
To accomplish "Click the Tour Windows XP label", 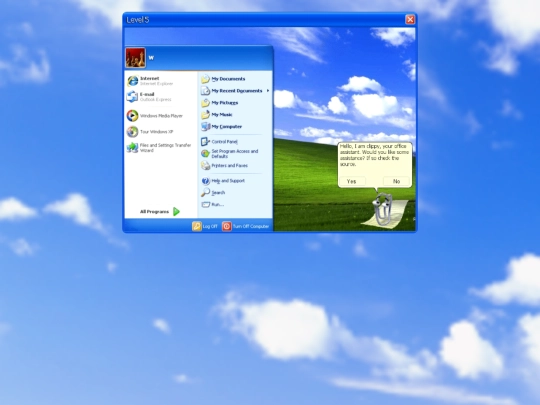I will (156, 132).
